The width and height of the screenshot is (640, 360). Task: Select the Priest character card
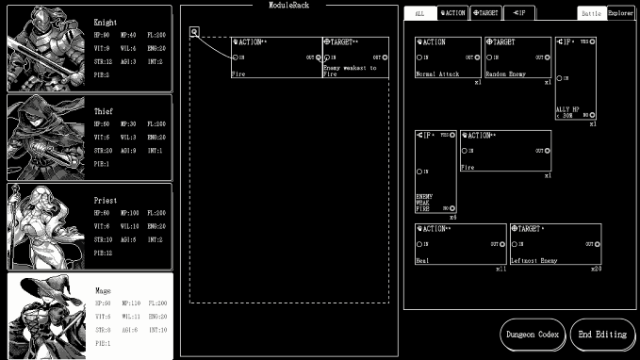tap(90, 227)
